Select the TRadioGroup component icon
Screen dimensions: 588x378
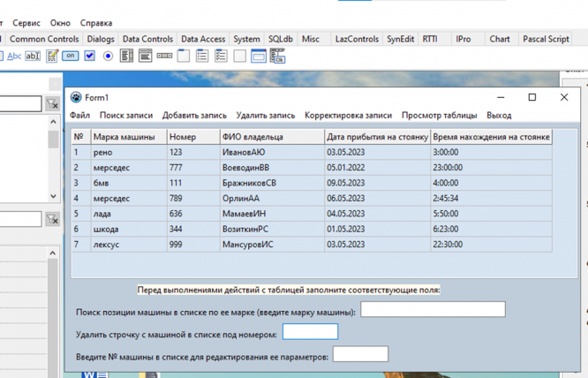pyautogui.click(x=201, y=57)
